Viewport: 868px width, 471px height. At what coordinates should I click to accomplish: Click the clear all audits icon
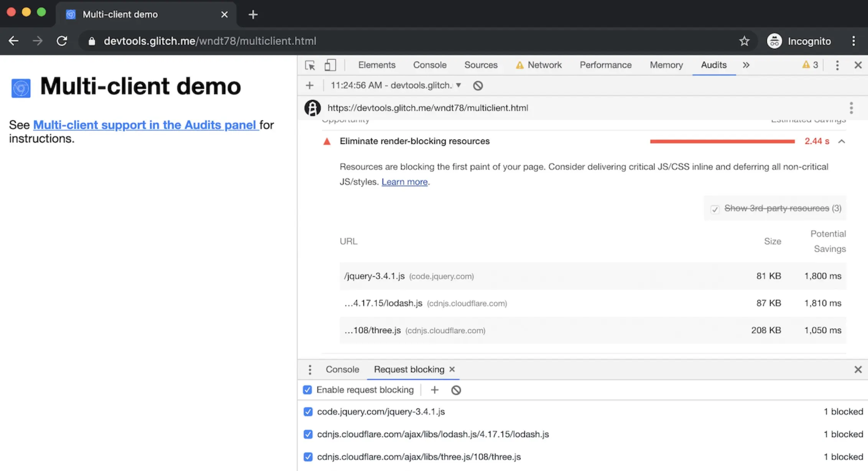(478, 86)
